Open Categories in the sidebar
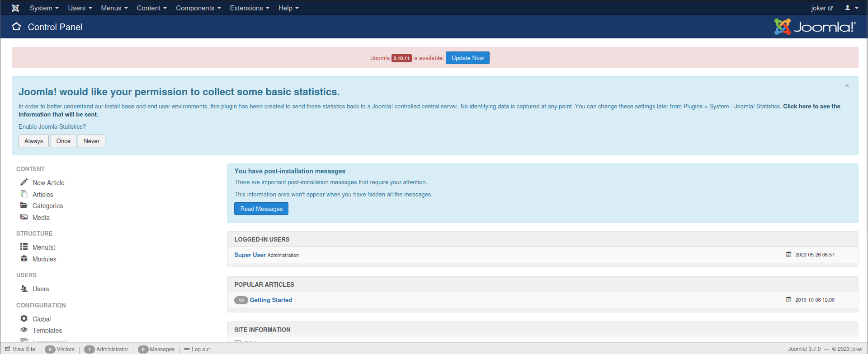The height and width of the screenshot is (354, 868). (47, 206)
